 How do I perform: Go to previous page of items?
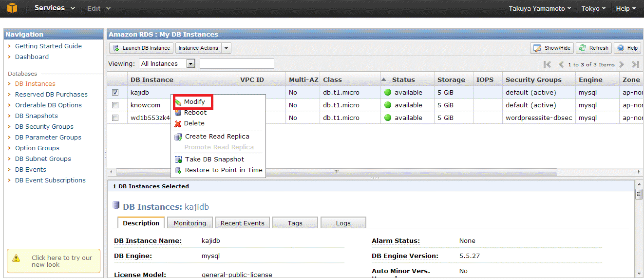tap(561, 64)
